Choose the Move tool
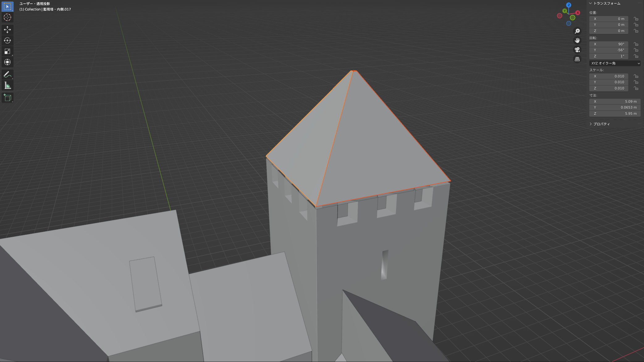644x362 pixels. tap(7, 30)
